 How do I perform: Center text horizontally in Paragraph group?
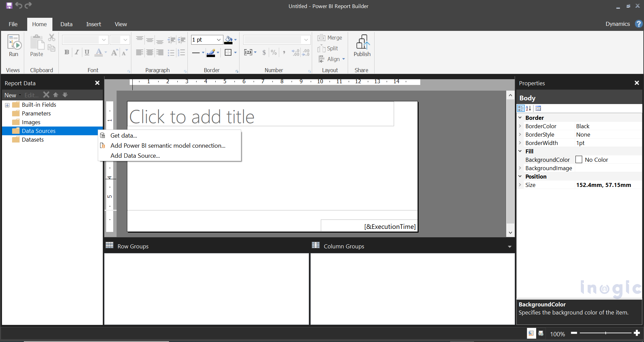pyautogui.click(x=150, y=52)
